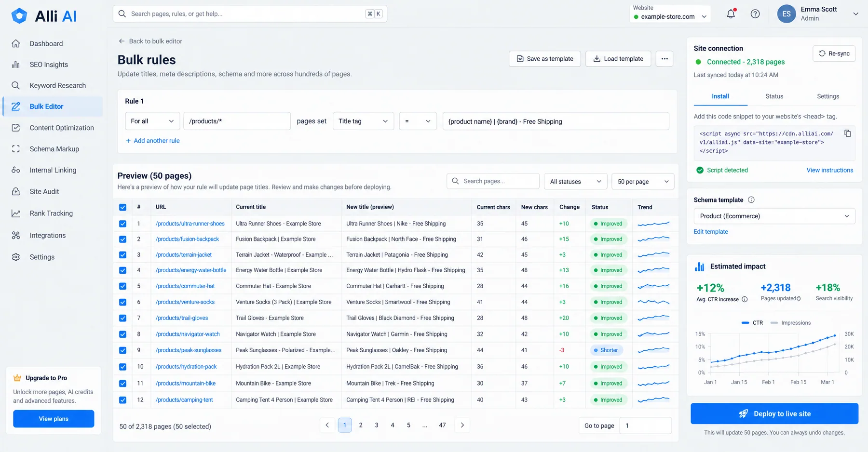Go to page 2 in pagination
The height and width of the screenshot is (452, 868).
click(x=361, y=425)
